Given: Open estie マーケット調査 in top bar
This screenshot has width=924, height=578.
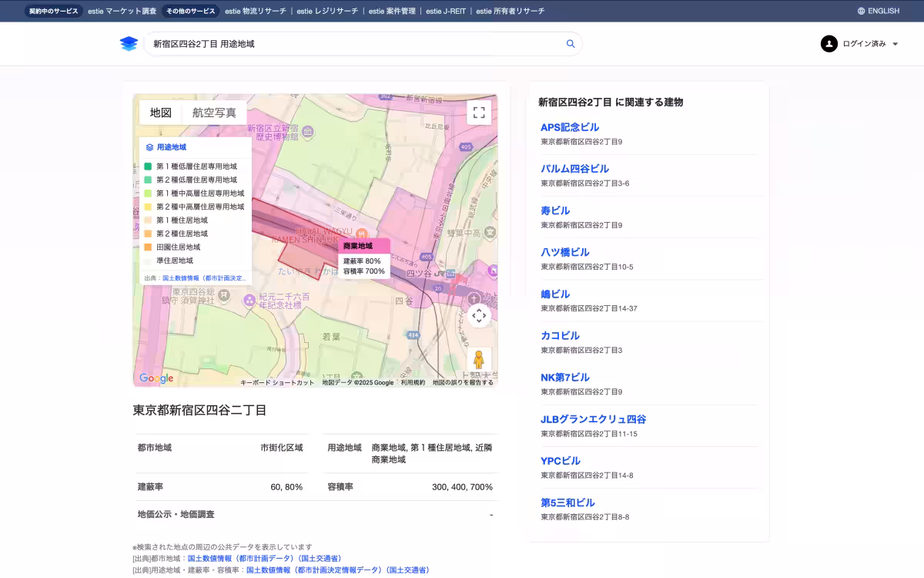Looking at the screenshot, I should click(x=122, y=11).
